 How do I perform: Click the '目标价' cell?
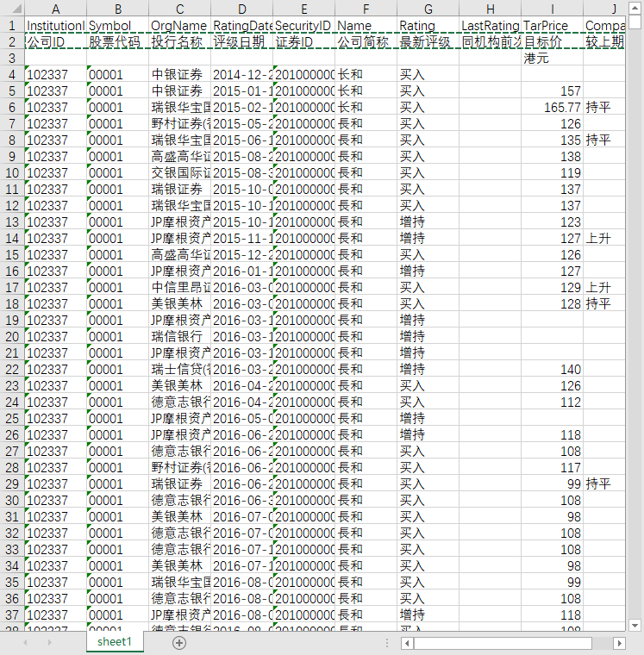pos(552,41)
